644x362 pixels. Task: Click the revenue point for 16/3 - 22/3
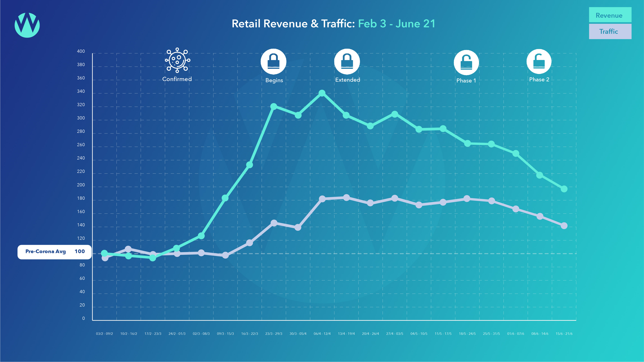(x=249, y=165)
